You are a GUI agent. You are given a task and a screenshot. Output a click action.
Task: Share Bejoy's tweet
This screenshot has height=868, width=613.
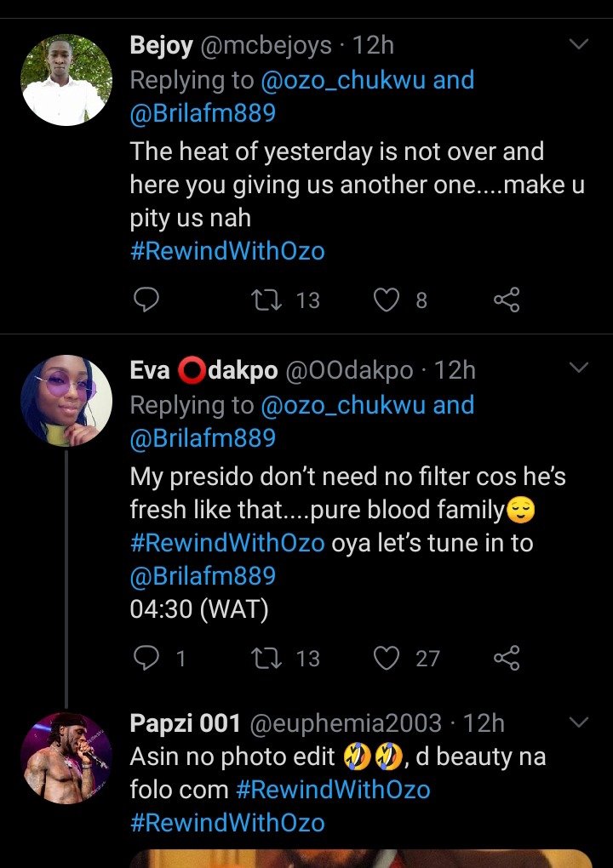pos(507,300)
